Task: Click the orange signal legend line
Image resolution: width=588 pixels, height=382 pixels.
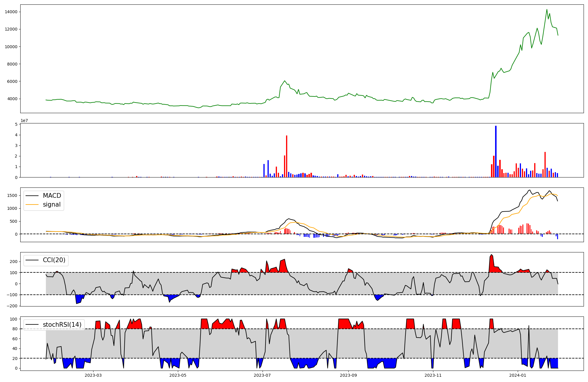Action: (32, 205)
